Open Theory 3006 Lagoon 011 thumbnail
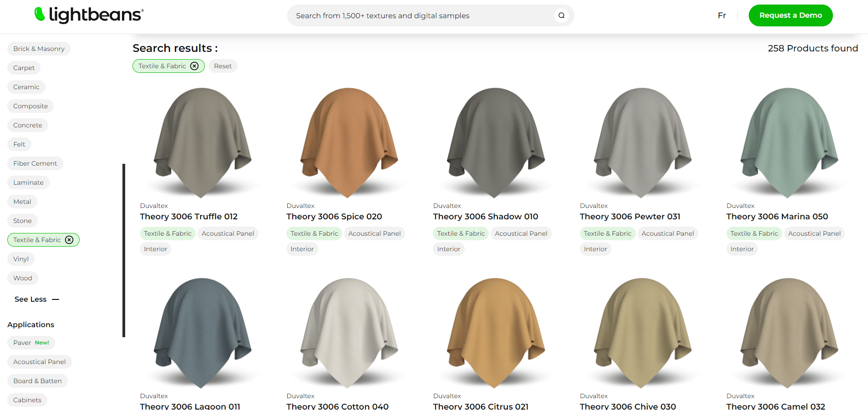The height and width of the screenshot is (410, 868). (x=203, y=333)
